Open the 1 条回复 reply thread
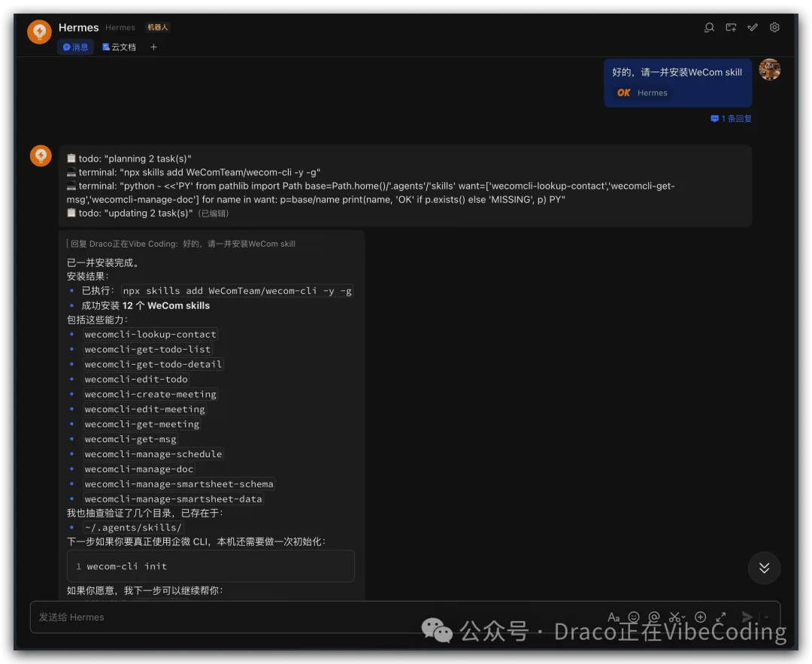Viewport: 812px width, 664px height. pos(730,118)
